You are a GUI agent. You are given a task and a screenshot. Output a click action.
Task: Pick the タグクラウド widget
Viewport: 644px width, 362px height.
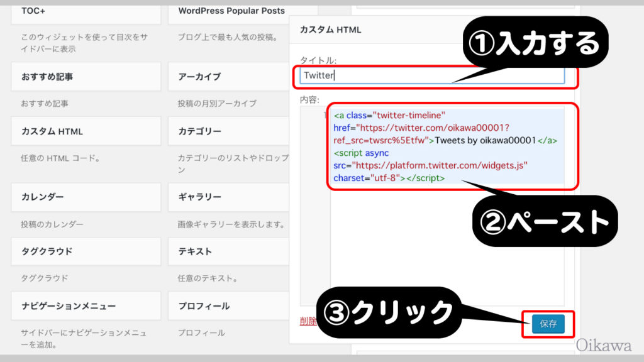point(86,251)
